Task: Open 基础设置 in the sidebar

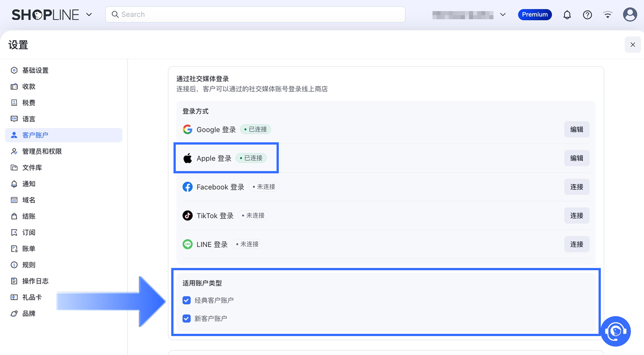Action: pos(35,70)
